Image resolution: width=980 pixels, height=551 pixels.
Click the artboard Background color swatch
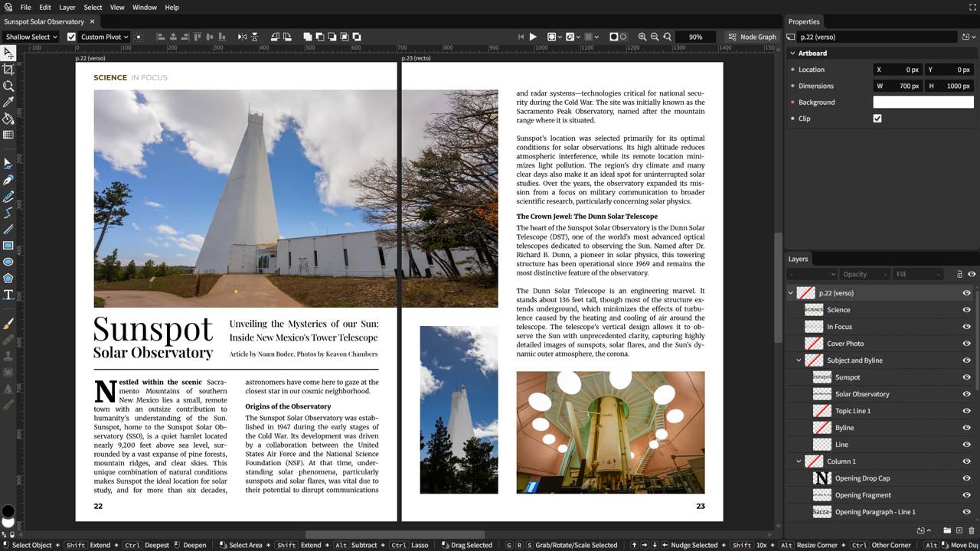(x=923, y=103)
